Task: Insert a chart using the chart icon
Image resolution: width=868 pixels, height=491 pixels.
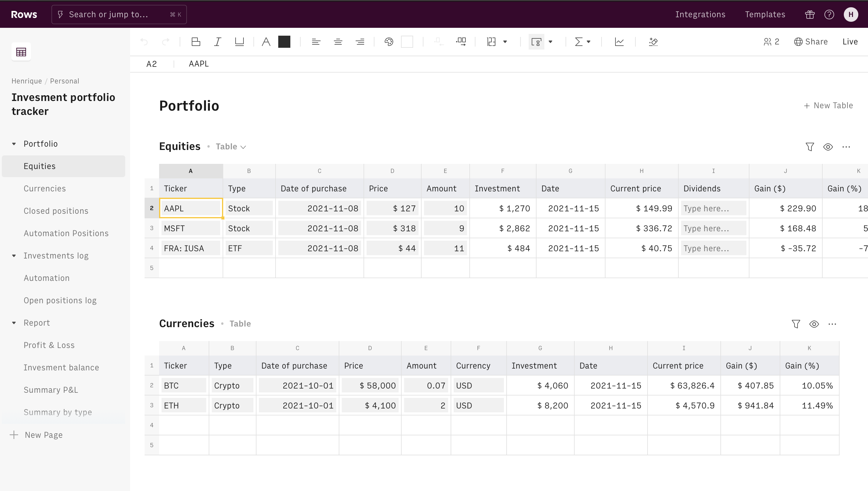Action: point(620,41)
